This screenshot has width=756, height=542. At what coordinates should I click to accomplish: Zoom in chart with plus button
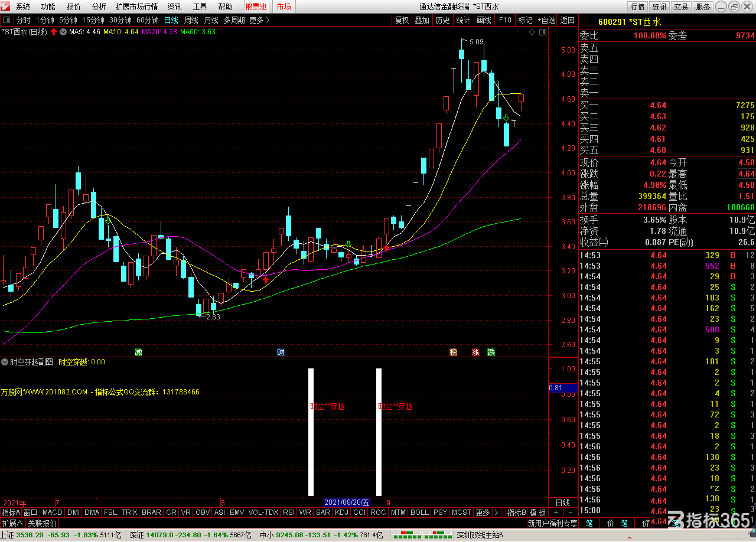[556, 512]
